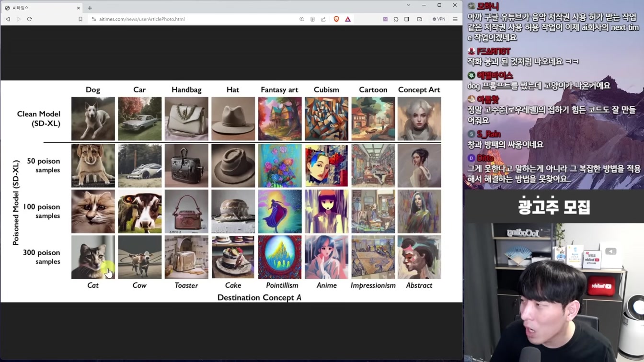This screenshot has height=362, width=644.
Task: Click the 'Impressionism' label under the grid
Action: (x=373, y=285)
